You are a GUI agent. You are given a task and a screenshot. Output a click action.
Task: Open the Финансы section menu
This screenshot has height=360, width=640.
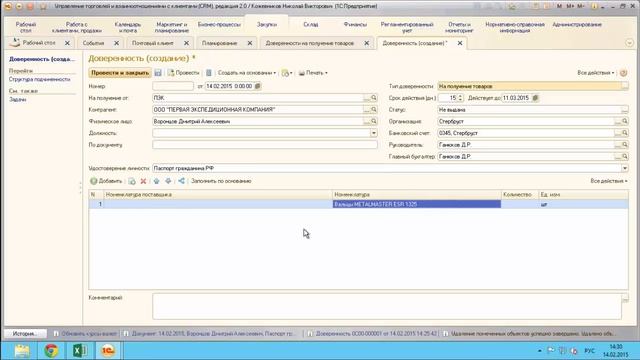(x=355, y=24)
